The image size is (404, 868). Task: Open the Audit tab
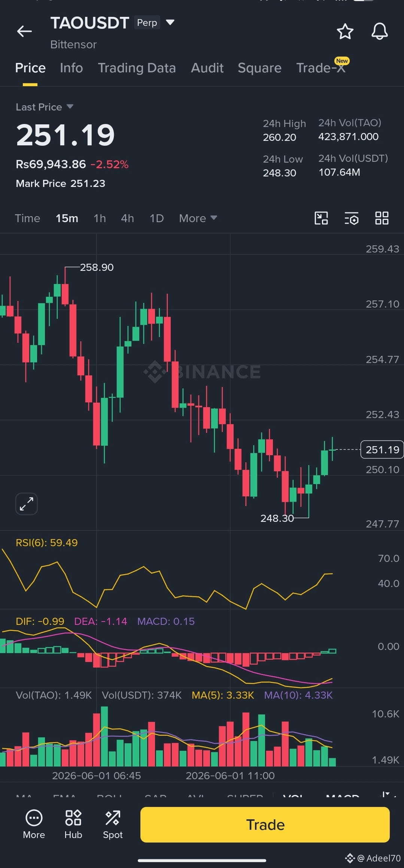[207, 68]
